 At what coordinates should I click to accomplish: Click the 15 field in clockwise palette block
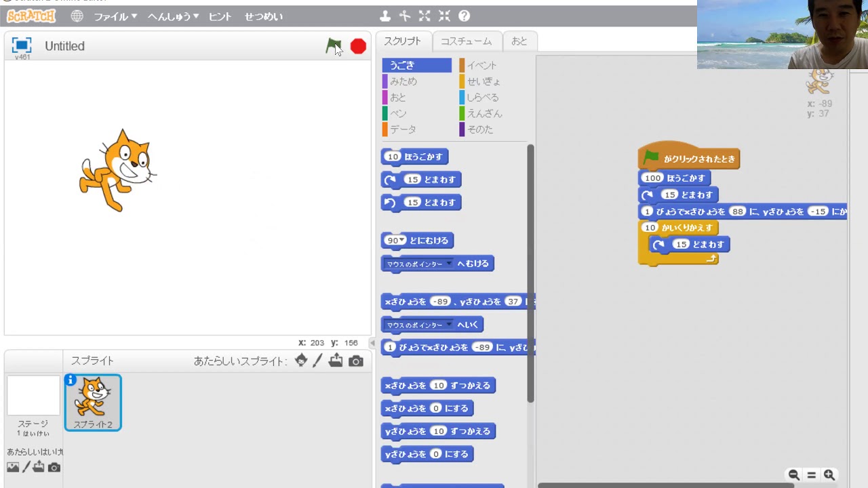pos(412,180)
